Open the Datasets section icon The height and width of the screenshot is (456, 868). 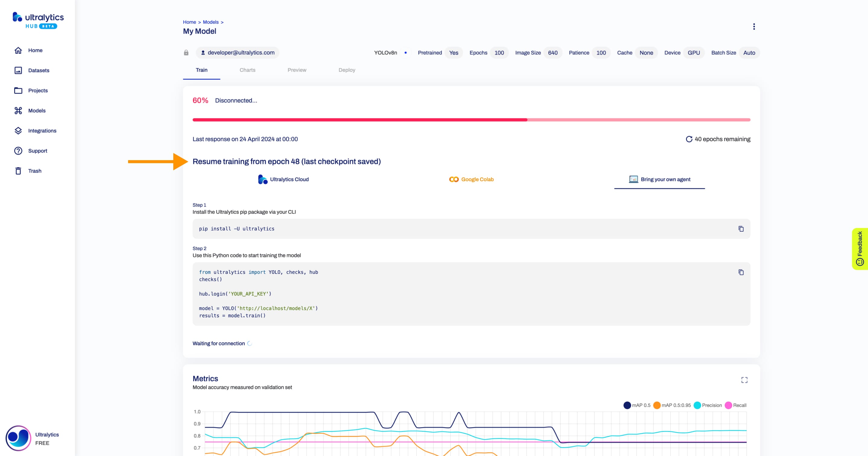click(18, 70)
